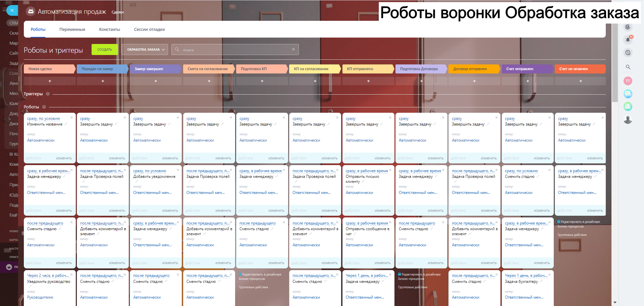Screen dimensions: 644x306
Task: Click pencil icon beside Отправить письмо клиенту
Action: pos(363,182)
